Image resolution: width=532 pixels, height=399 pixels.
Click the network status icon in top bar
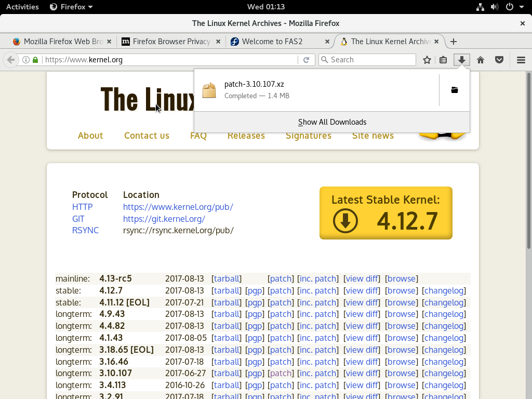click(480, 7)
